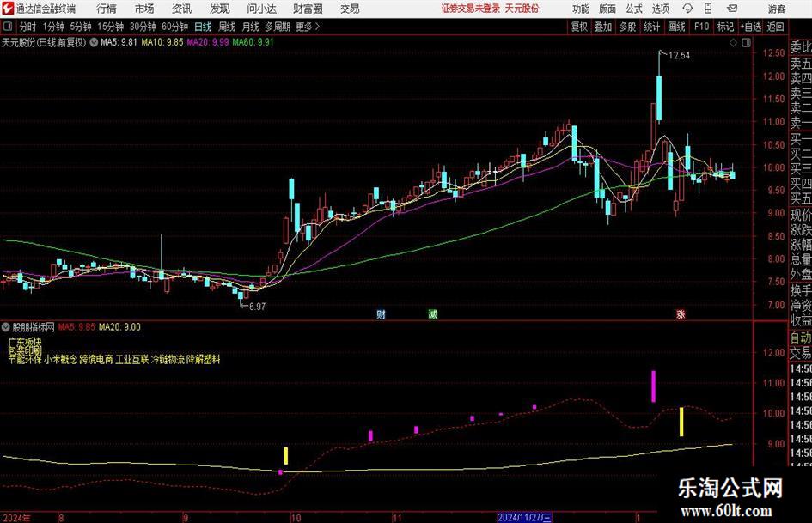The image size is (812, 523).
Task: Click the 降解塑料 concept tag
Action: tap(204, 359)
